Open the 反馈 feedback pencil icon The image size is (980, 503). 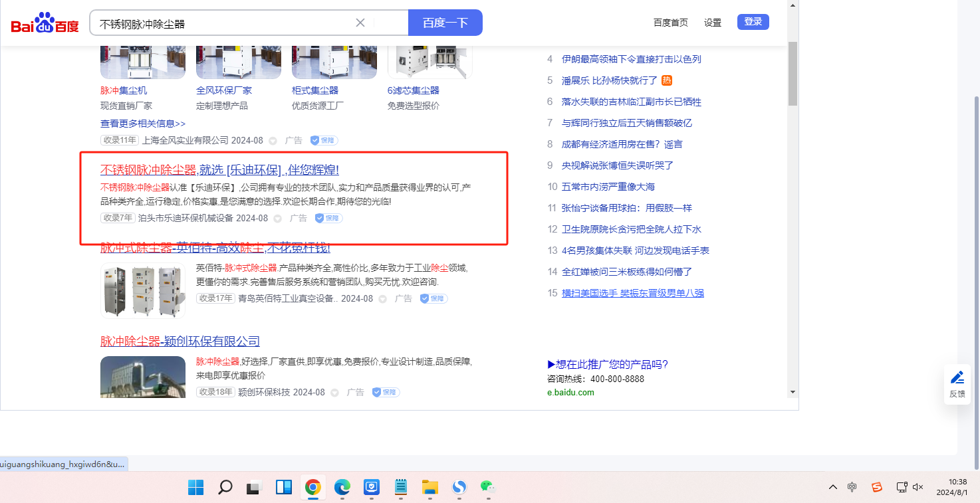click(957, 378)
